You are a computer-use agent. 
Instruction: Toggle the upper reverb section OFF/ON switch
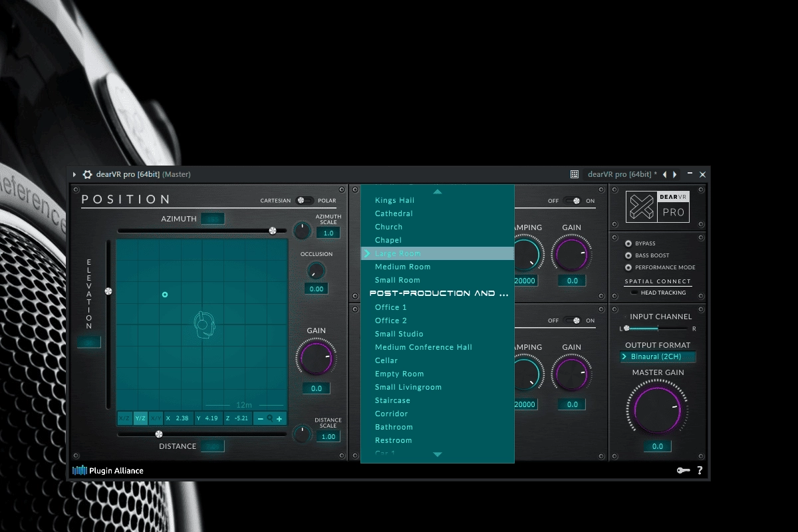click(572, 200)
